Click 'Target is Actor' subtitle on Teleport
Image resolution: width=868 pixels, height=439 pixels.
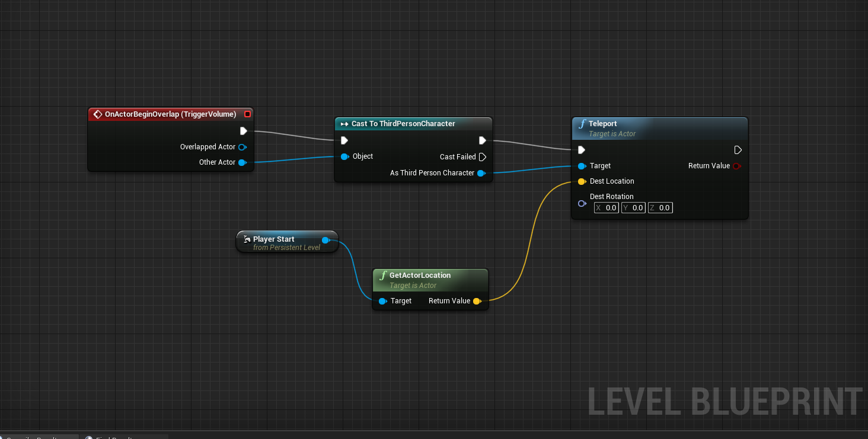click(612, 134)
